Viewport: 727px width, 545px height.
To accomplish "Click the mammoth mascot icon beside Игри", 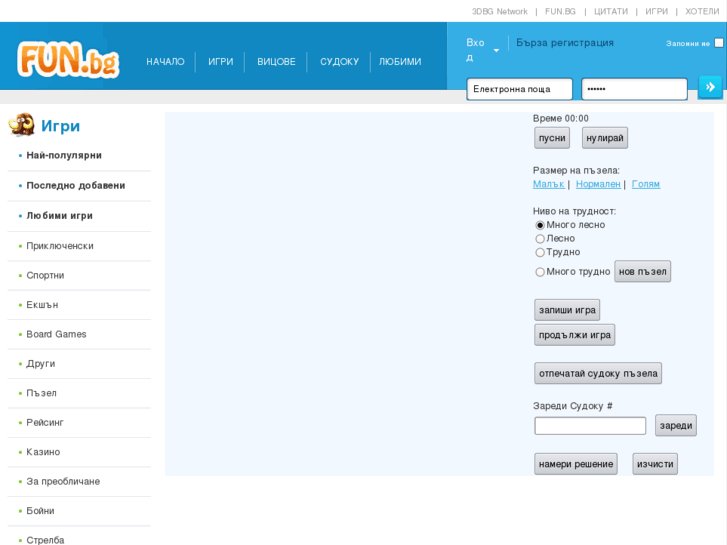I will (x=22, y=125).
